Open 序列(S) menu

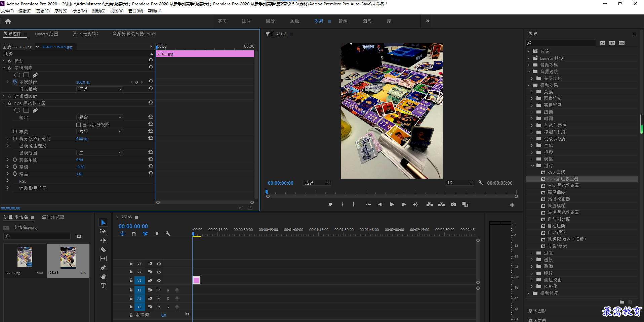[x=61, y=11]
